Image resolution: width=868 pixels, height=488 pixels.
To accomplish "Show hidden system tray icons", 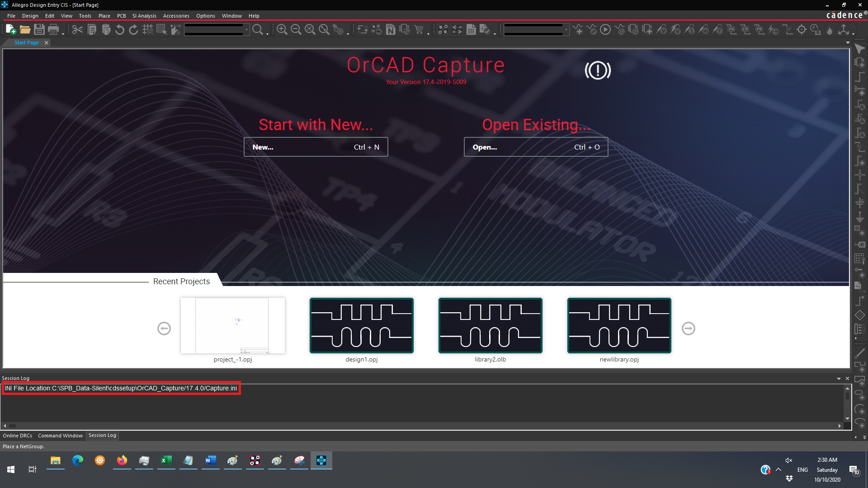I will pos(778,469).
